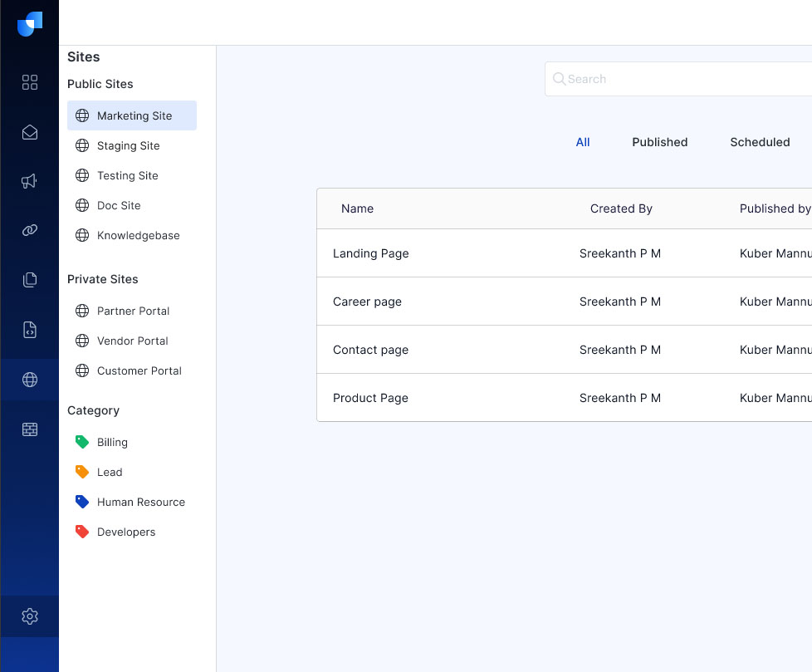Open the links chain icon
Screen dimensions: 812x672
pyautogui.click(x=30, y=230)
